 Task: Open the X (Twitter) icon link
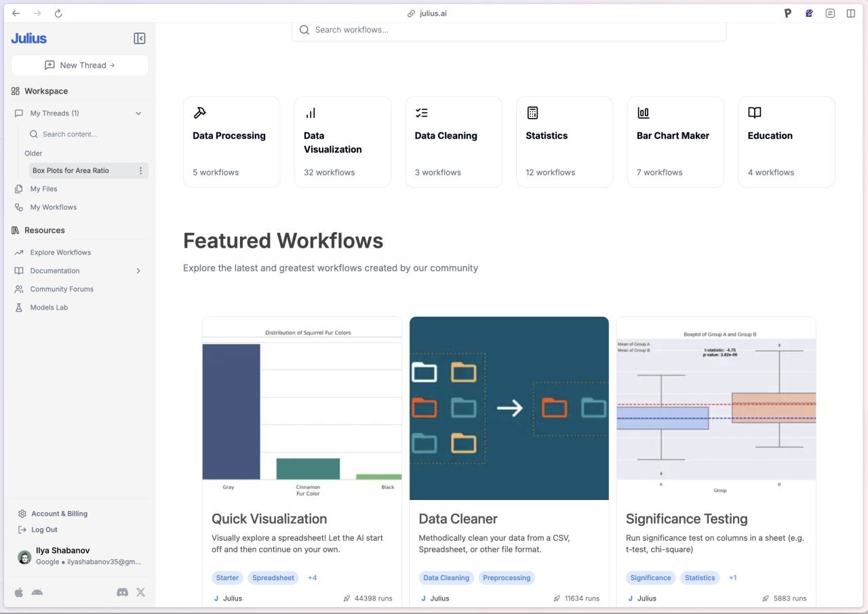pyautogui.click(x=141, y=592)
